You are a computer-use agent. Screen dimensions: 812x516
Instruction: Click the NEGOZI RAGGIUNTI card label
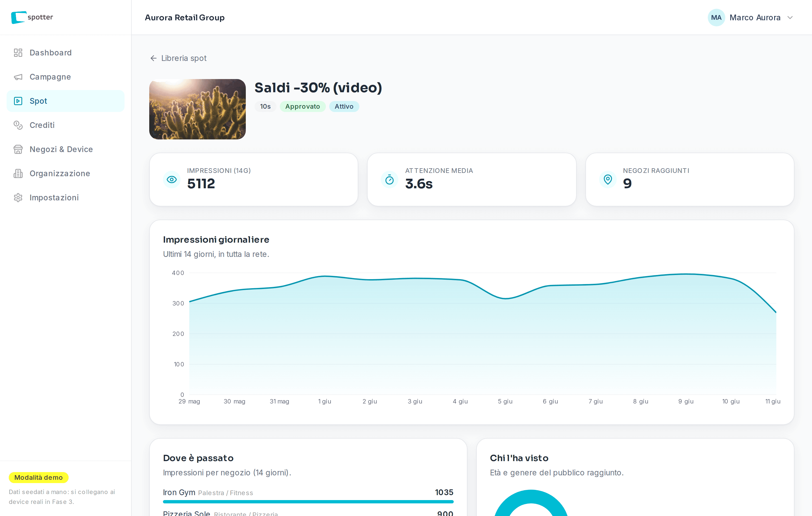coord(656,171)
